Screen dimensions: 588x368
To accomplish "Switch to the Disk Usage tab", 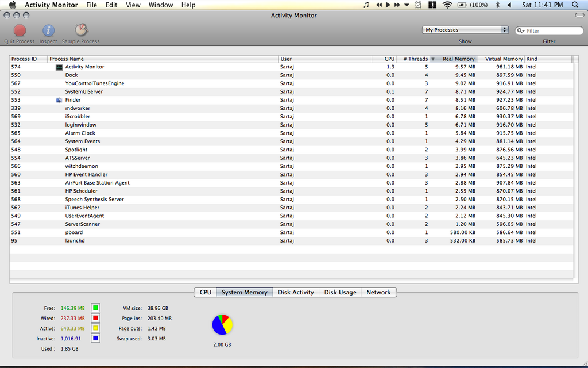I will [340, 292].
